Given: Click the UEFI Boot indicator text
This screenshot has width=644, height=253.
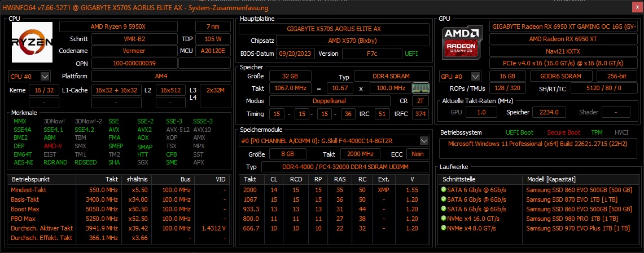Looking at the screenshot, I should click(520, 132).
